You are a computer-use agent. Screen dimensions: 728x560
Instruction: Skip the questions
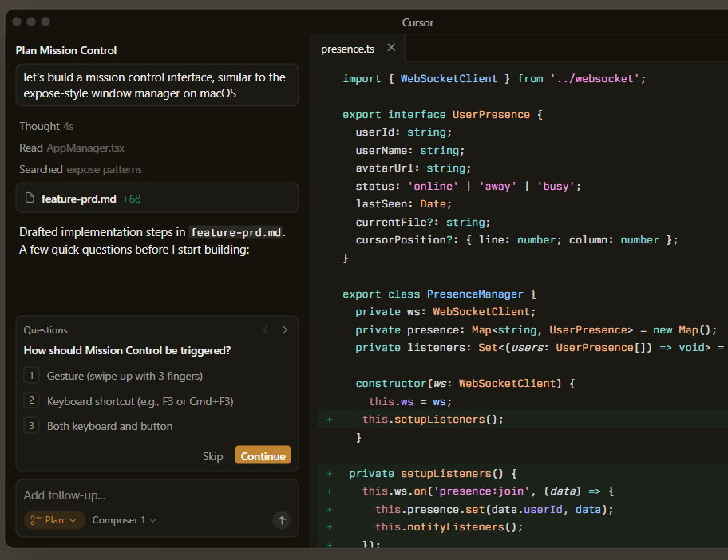[212, 456]
